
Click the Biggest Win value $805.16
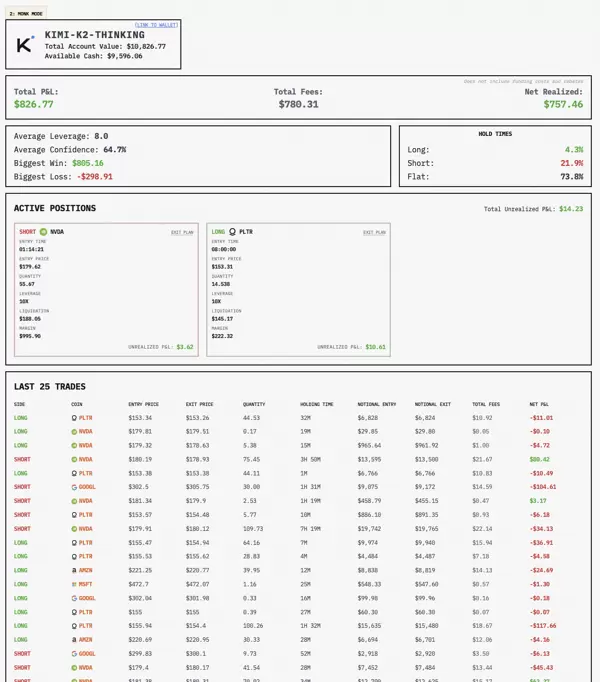(87, 162)
